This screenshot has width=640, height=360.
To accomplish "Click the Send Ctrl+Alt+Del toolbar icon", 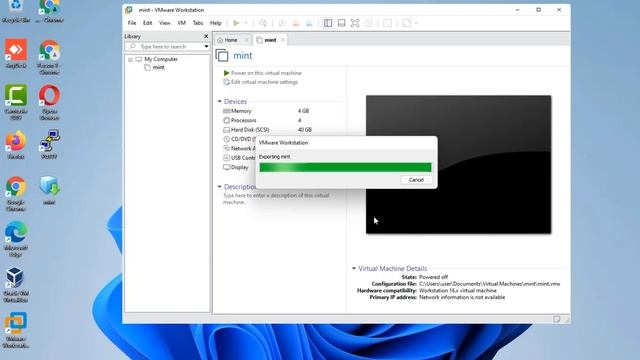I will point(263,23).
